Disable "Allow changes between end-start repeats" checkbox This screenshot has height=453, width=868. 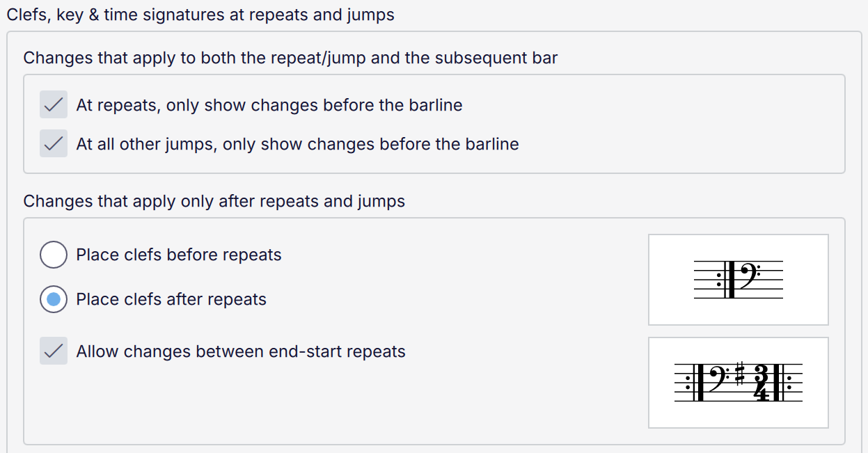[54, 351]
